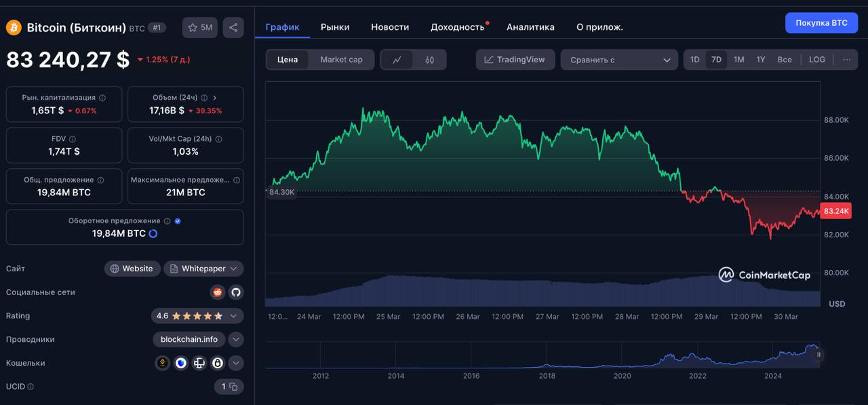Click the mini history chart navigator

click(542, 355)
